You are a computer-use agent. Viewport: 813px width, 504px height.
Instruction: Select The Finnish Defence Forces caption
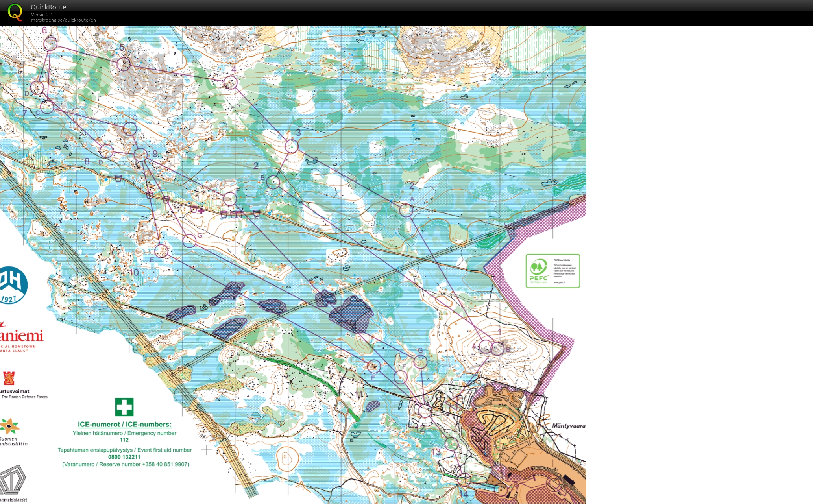click(24, 397)
